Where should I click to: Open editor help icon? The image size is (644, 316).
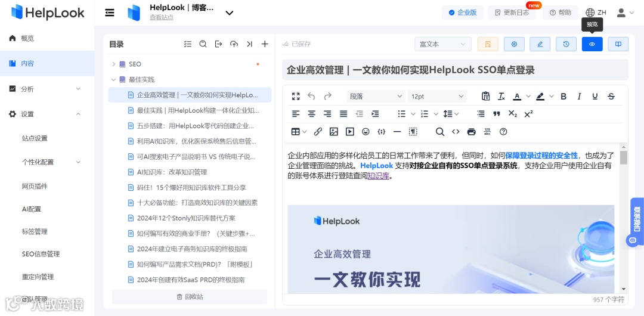pyautogui.click(x=503, y=132)
